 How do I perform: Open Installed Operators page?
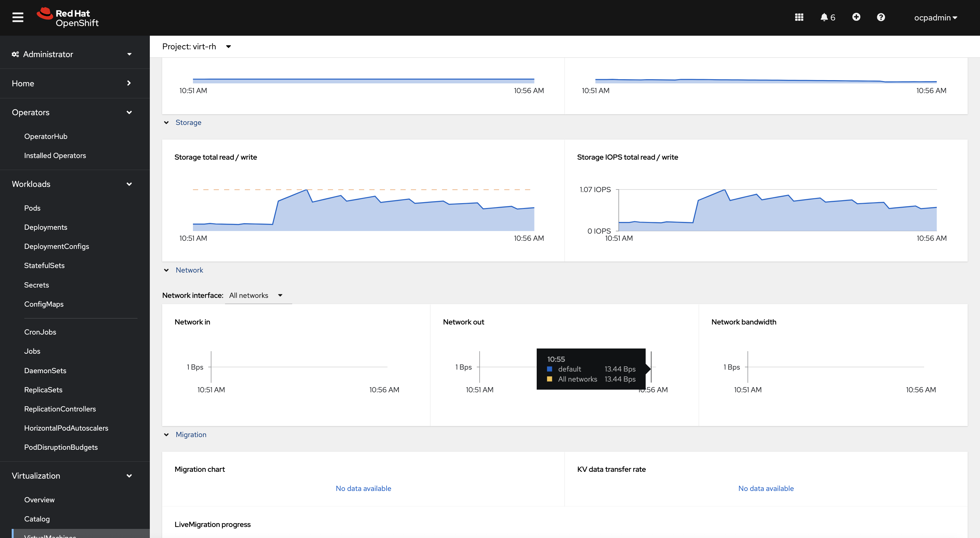pos(55,155)
